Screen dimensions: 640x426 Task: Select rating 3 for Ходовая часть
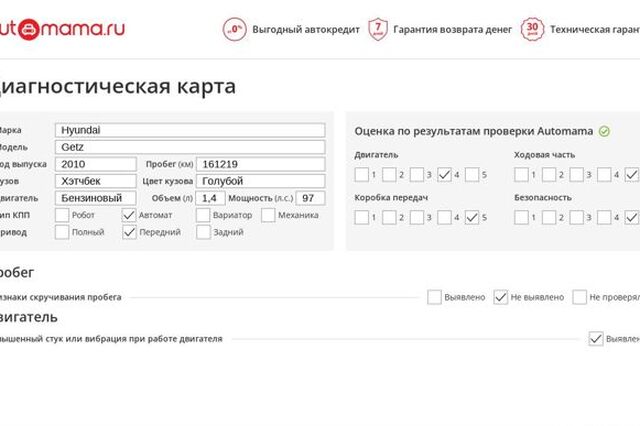coord(577,175)
